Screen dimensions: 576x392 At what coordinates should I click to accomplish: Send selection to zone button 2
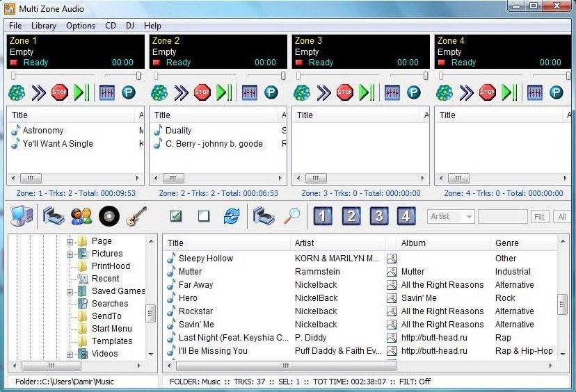click(x=351, y=216)
